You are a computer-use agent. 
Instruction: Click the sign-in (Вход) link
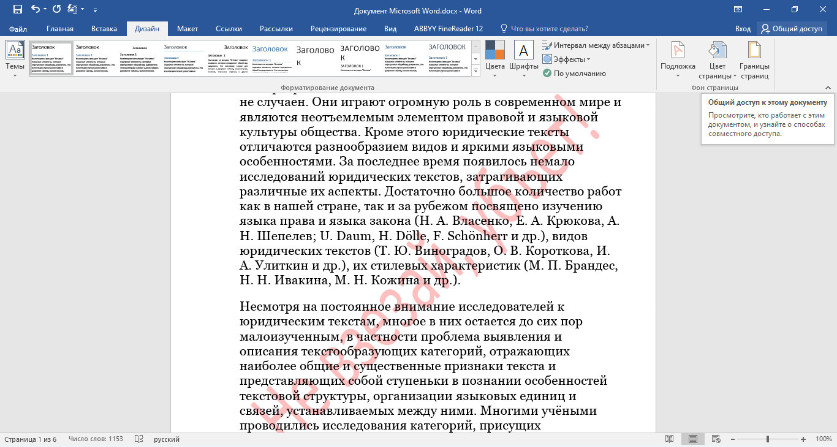743,29
